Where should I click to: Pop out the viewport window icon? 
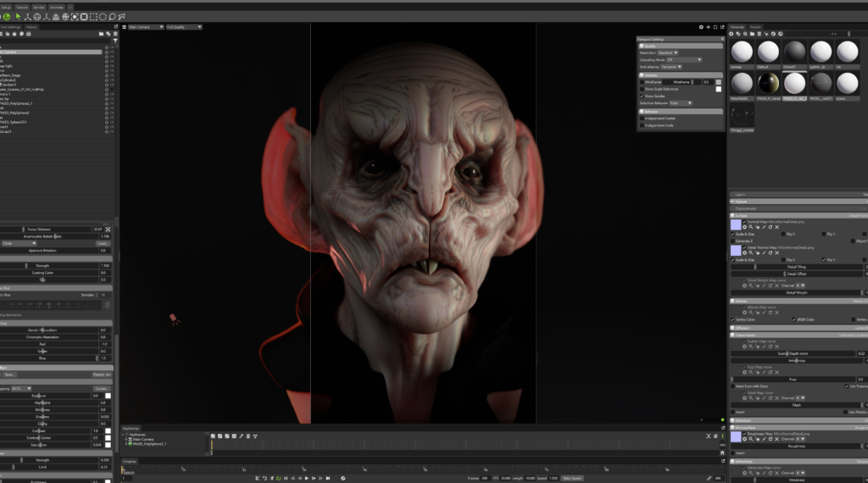722,26
